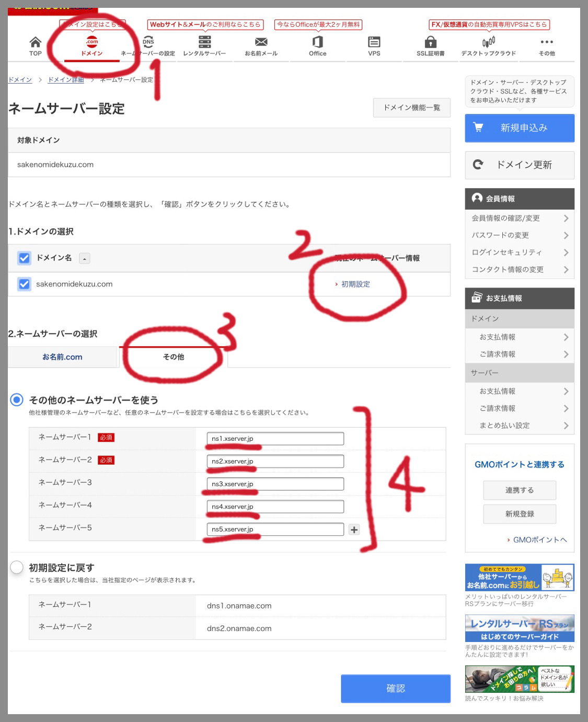Open the デスクトップクラウド icon
The image size is (588, 722).
click(489, 42)
